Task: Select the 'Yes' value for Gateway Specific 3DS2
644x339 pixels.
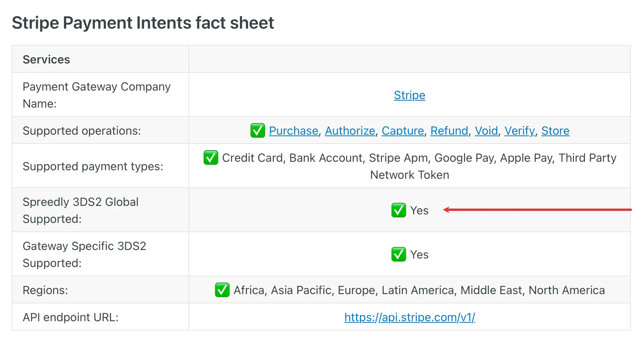Action: point(420,255)
